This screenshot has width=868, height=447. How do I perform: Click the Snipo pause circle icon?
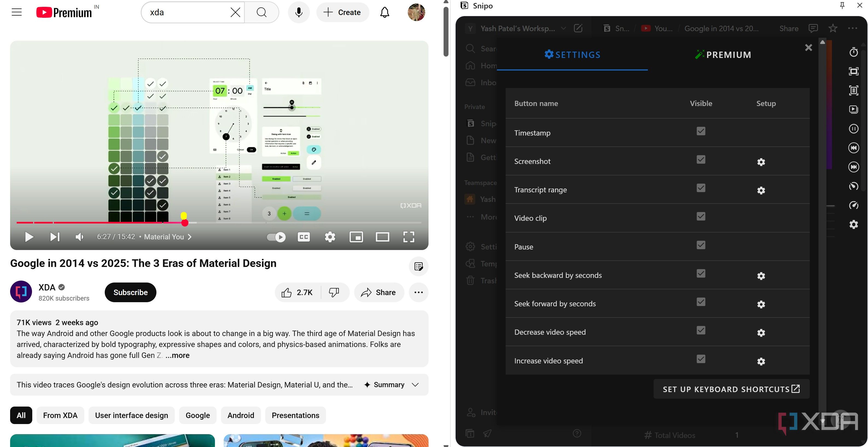click(x=854, y=129)
